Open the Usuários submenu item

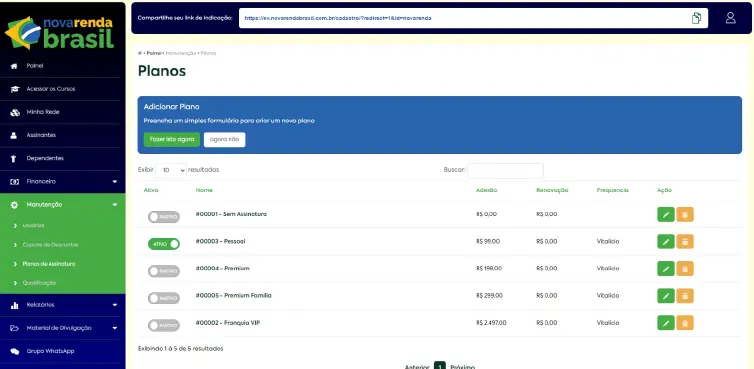pyautogui.click(x=34, y=225)
